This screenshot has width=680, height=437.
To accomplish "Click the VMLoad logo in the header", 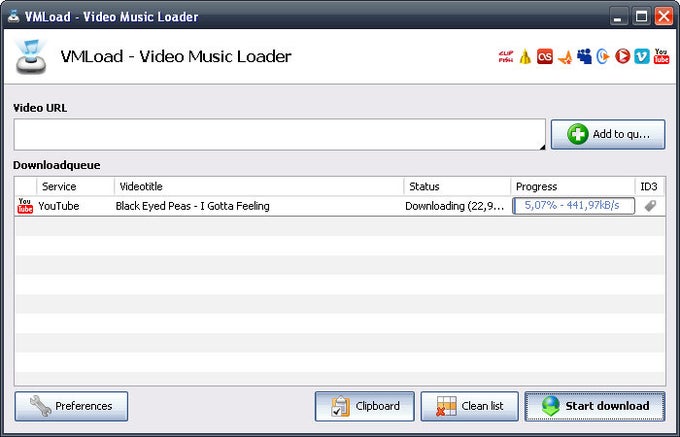I will click(29, 56).
